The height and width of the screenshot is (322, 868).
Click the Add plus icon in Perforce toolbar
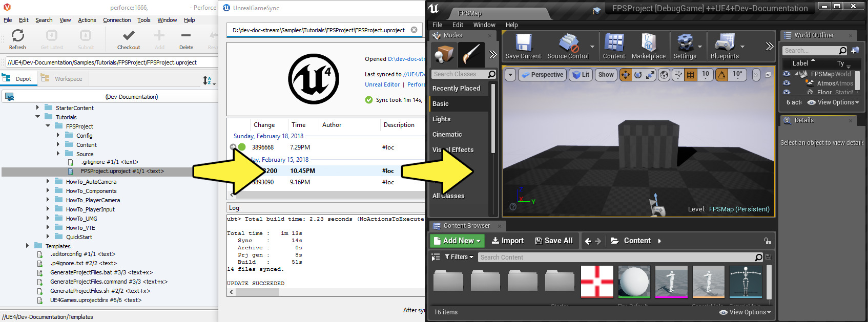pyautogui.click(x=159, y=35)
